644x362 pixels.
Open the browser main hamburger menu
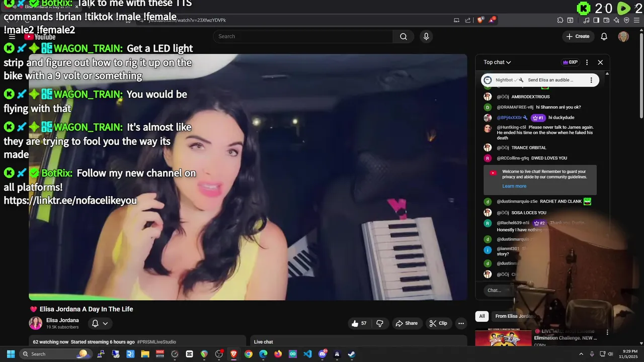click(636, 20)
